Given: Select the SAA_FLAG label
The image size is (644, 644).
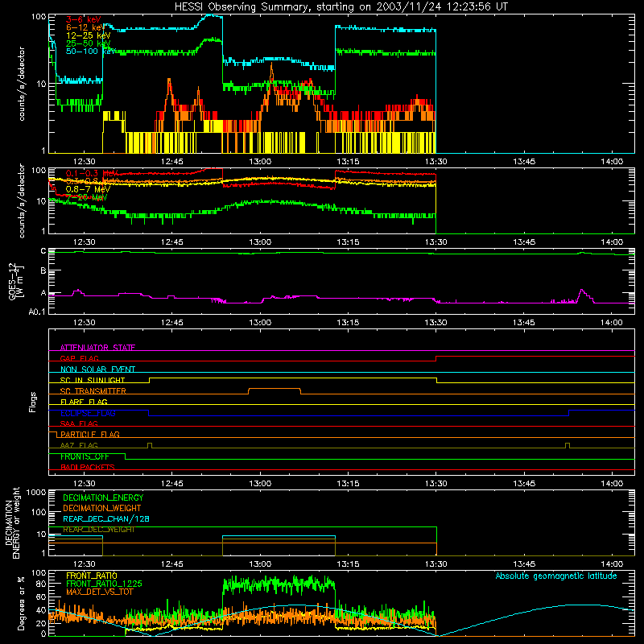Looking at the screenshot, I should 79,423.
